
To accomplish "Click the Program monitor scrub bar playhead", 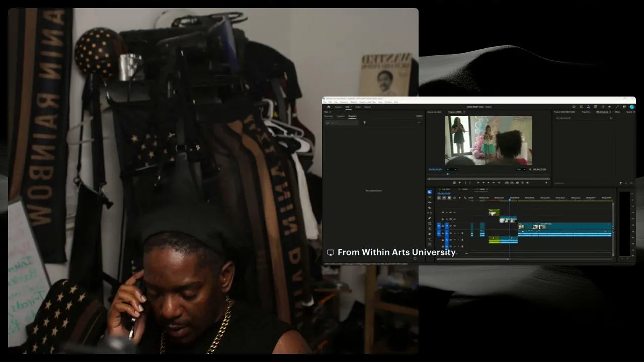I will 448,174.
